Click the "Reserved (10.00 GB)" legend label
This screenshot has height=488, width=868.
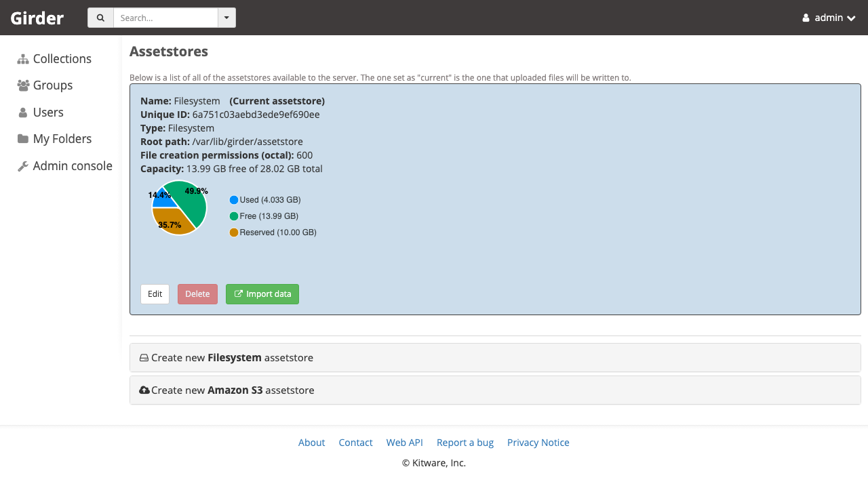tap(278, 232)
